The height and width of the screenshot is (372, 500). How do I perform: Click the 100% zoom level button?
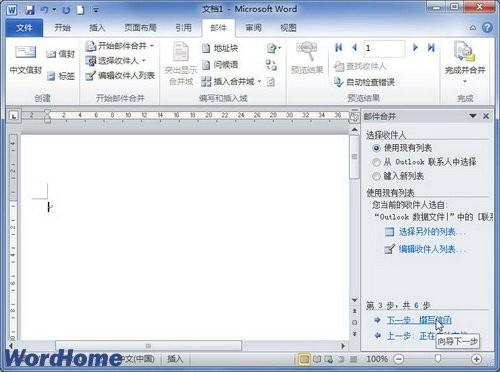pyautogui.click(x=377, y=359)
